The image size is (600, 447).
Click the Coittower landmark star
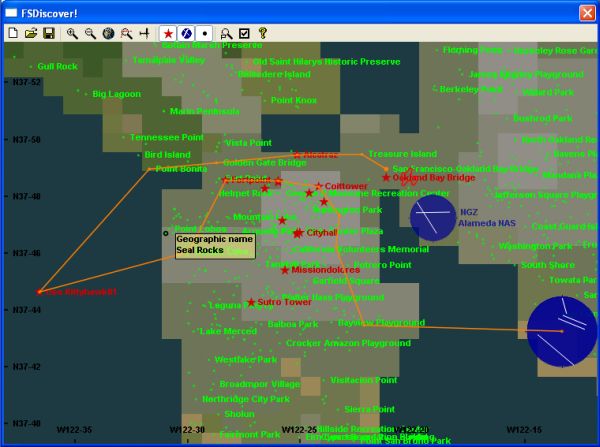coord(318,186)
